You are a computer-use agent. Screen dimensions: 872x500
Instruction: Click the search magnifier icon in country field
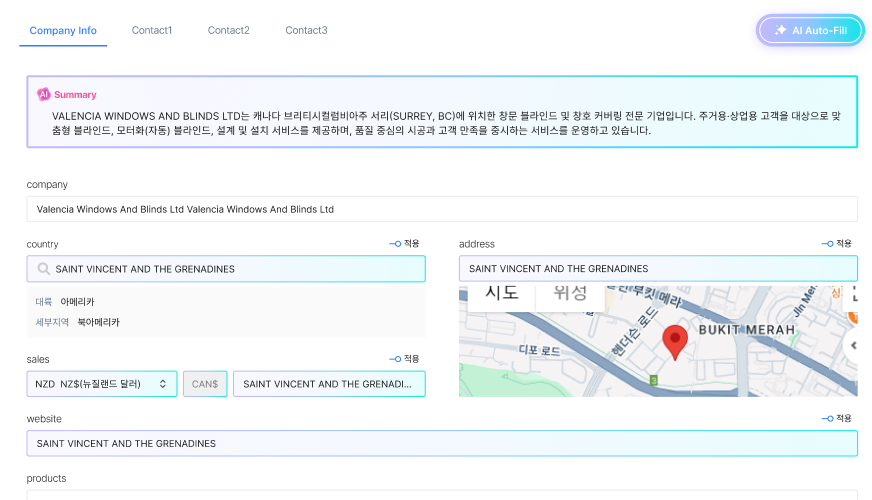tap(43, 269)
